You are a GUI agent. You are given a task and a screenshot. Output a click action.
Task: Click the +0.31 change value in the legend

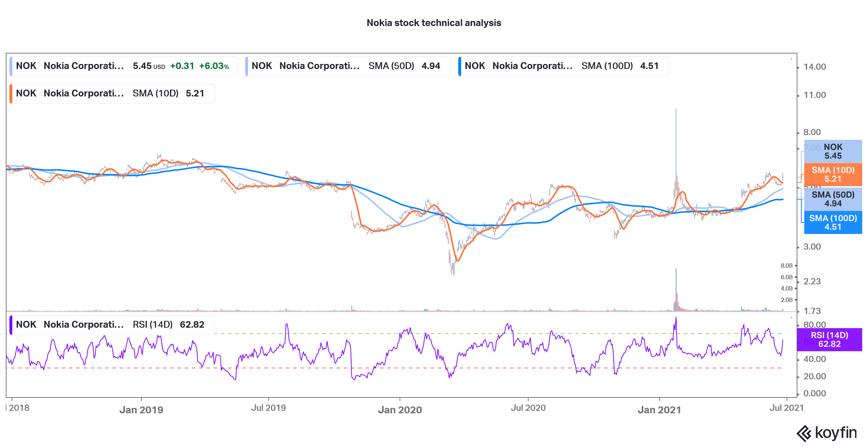tap(182, 66)
